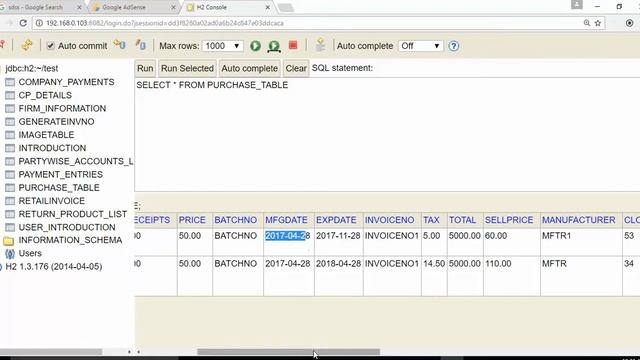Click the Run button

coord(145,68)
